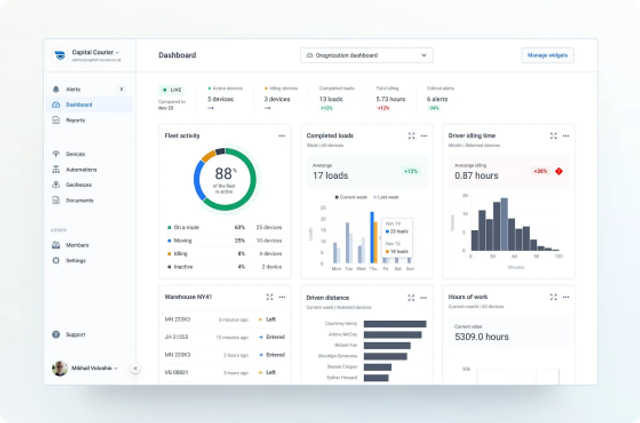Click the '5309.0 hours' current value
The height and width of the screenshot is (423, 640).
point(482,337)
